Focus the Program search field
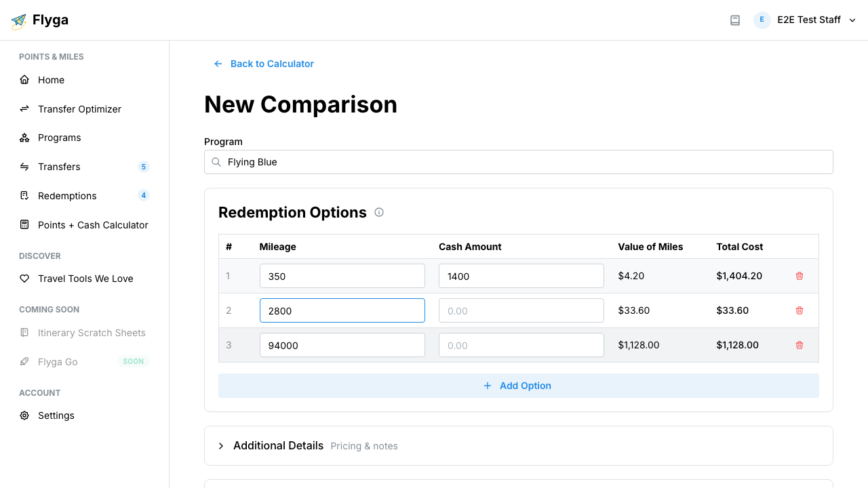 coord(519,162)
